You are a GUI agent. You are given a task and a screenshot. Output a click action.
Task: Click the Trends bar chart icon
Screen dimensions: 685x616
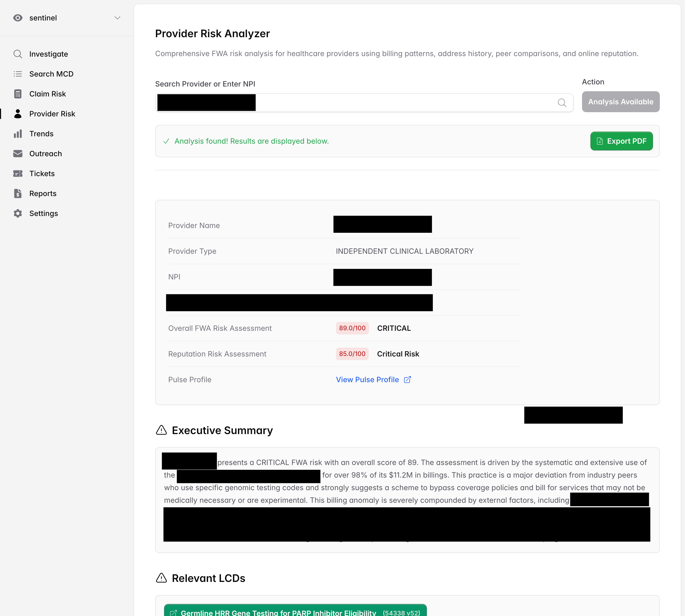(18, 134)
